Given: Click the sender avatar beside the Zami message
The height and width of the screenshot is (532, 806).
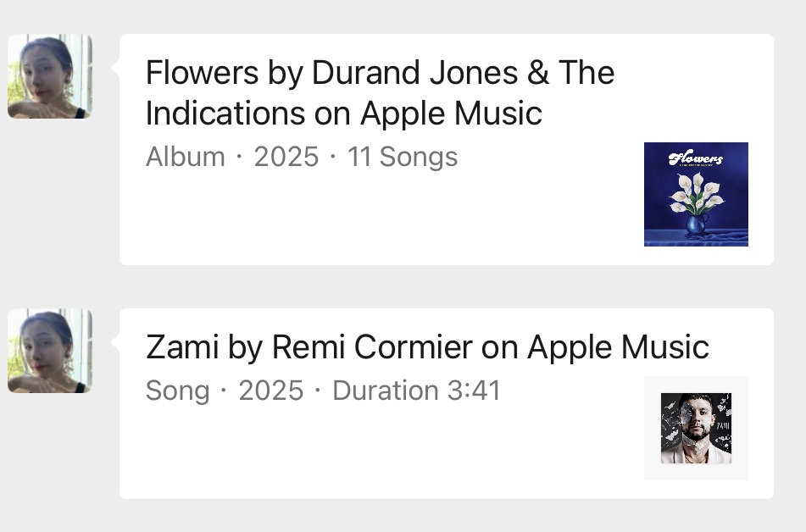Looking at the screenshot, I should (x=50, y=351).
